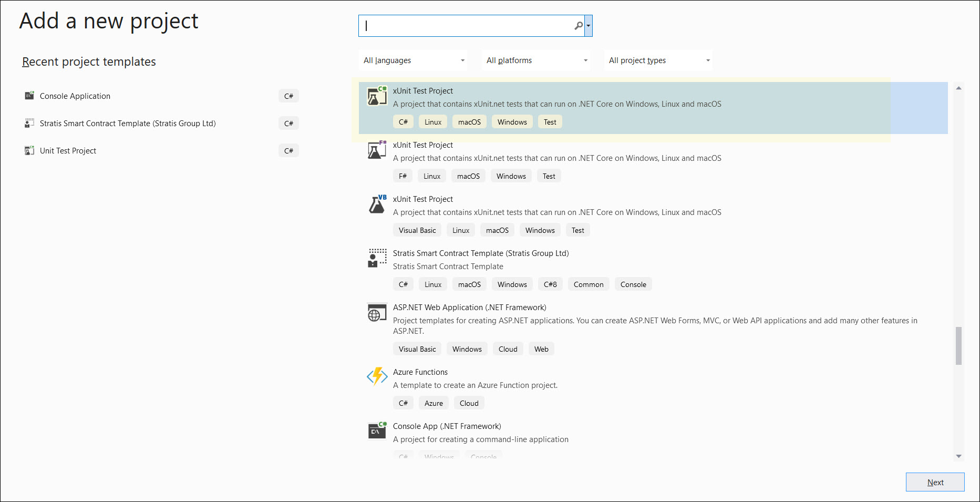This screenshot has width=980, height=502.
Task: Click the 'ASP.NET Web Application (.NET Framework)' title
Action: pos(470,308)
